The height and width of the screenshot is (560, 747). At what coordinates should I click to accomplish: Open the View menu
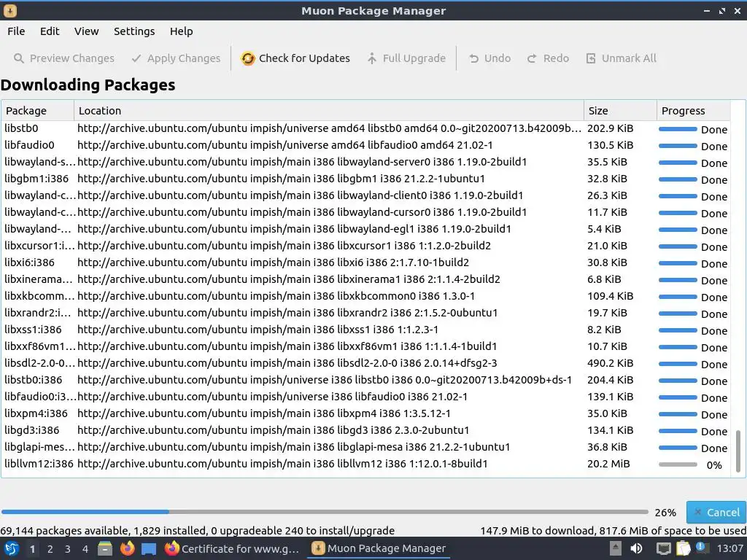(x=86, y=31)
